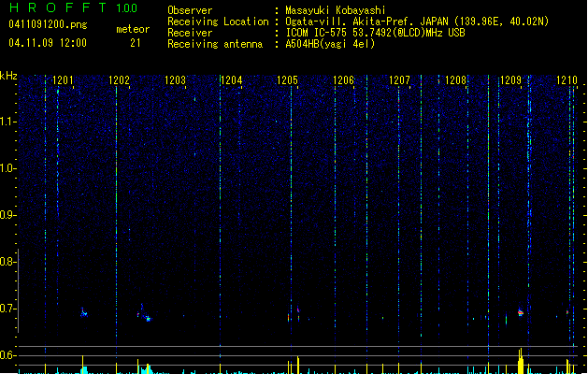Click time marker 1208
The image size is (588, 374).
pos(455,80)
